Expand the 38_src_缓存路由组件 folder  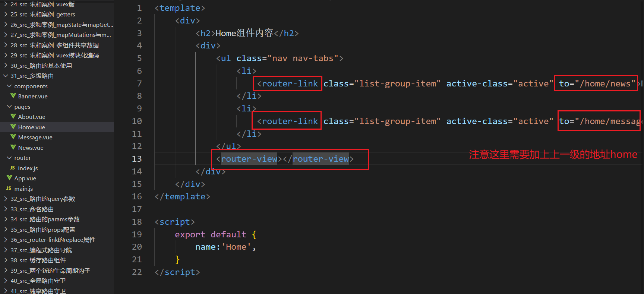[6, 260]
